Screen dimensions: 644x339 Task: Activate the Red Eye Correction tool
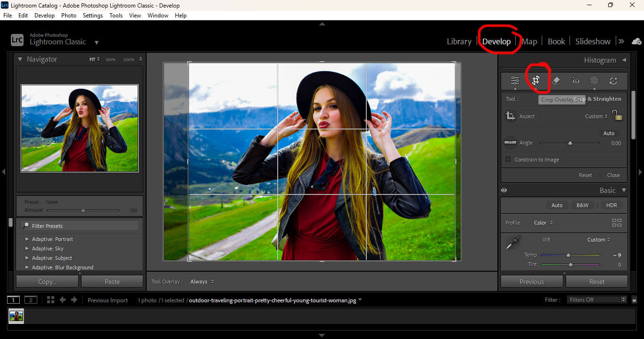tap(575, 81)
